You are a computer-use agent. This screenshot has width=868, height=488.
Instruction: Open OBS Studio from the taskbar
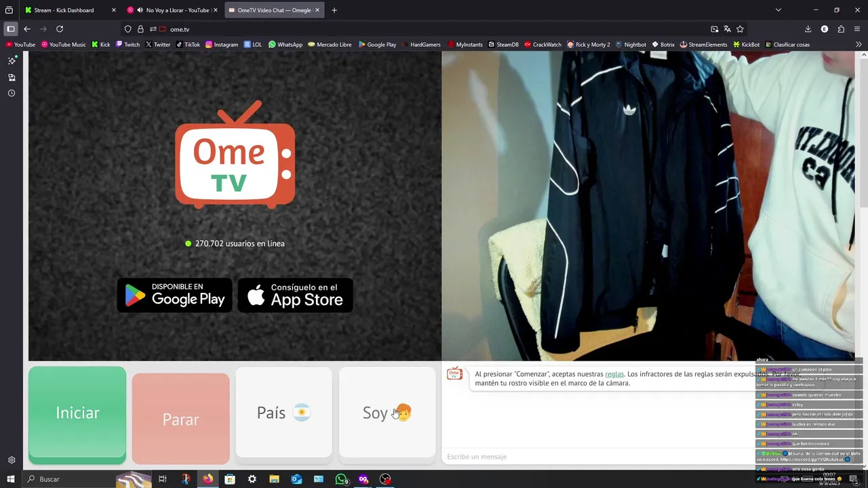[385, 479]
